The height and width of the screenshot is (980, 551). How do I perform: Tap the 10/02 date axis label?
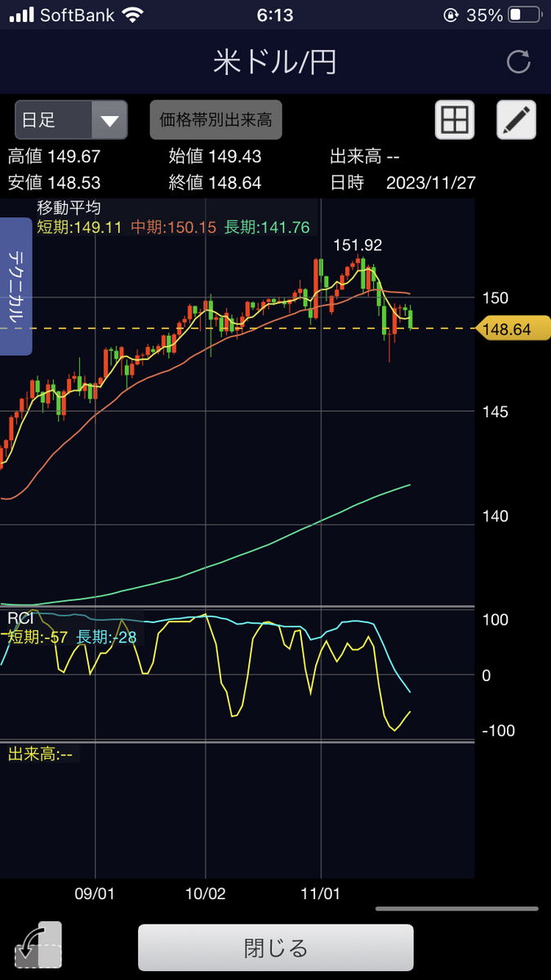click(206, 893)
